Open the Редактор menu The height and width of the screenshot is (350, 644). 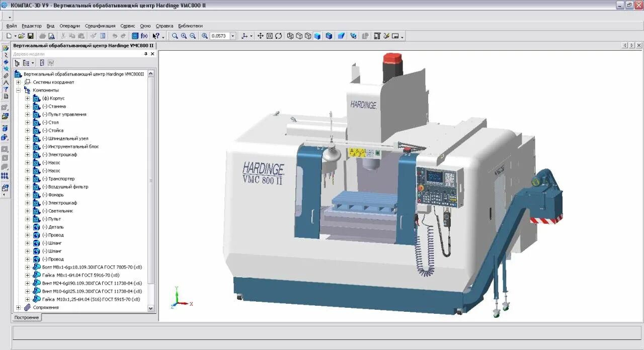pyautogui.click(x=32, y=26)
